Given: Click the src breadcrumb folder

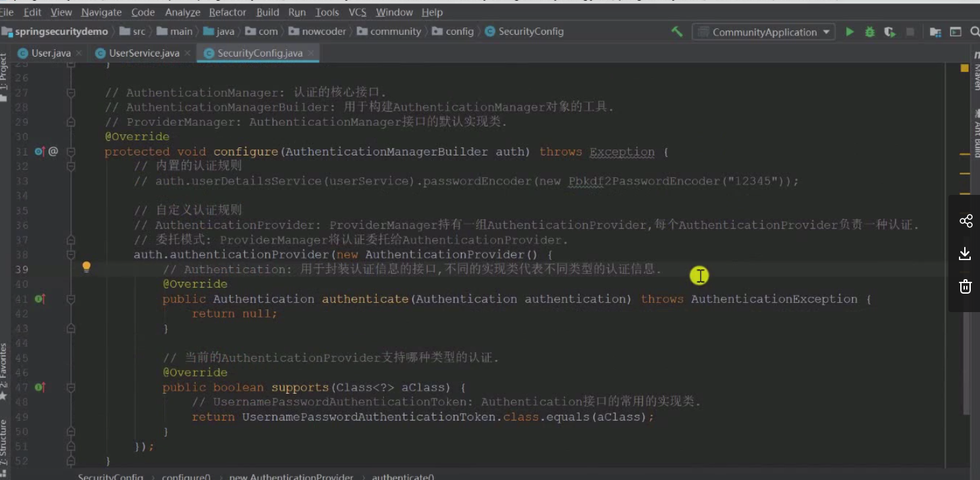Looking at the screenshot, I should tap(132, 32).
